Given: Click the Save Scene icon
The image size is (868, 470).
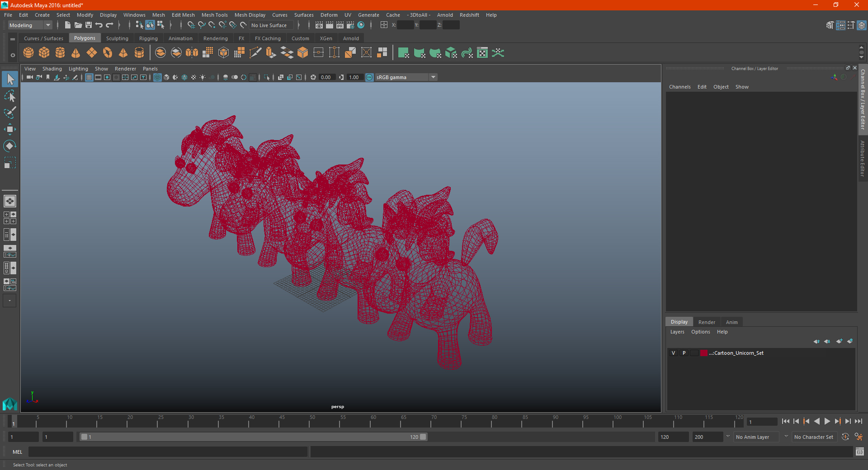Looking at the screenshot, I should pos(89,25).
